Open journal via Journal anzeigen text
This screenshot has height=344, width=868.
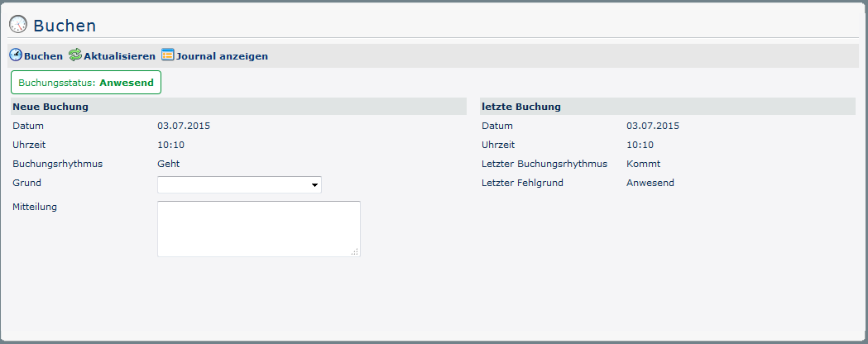coord(222,56)
